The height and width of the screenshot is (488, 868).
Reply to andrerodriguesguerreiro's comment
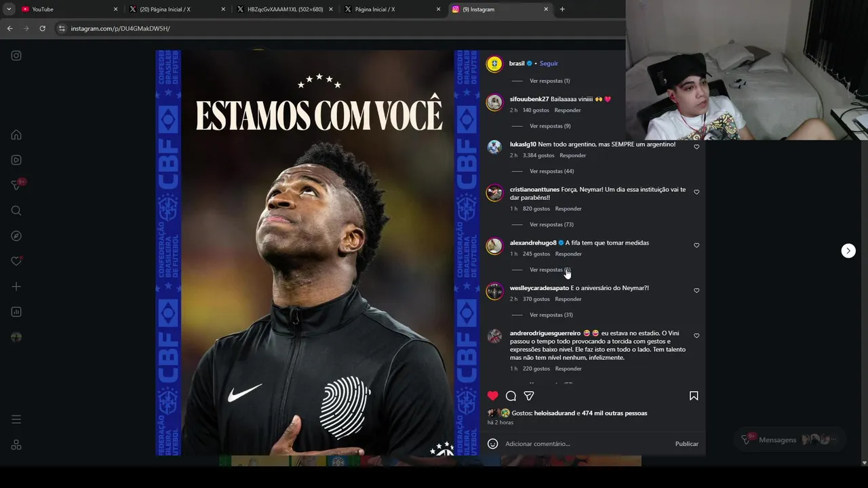(x=568, y=369)
